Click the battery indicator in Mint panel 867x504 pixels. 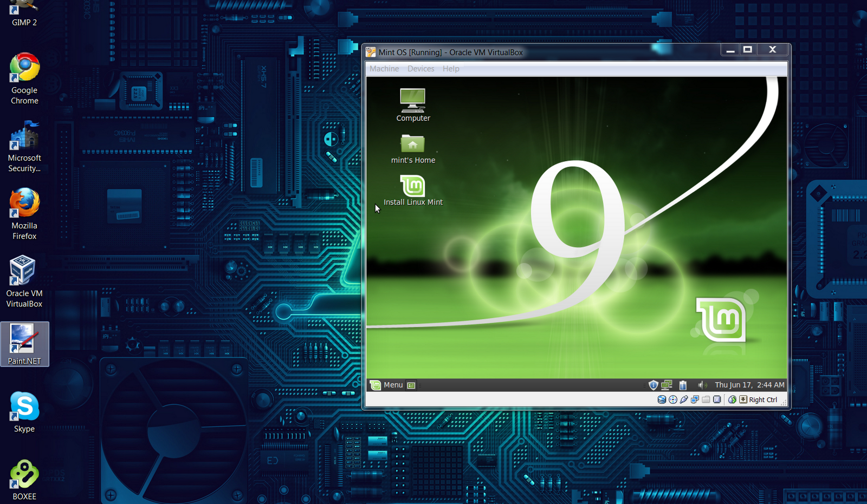[683, 385]
